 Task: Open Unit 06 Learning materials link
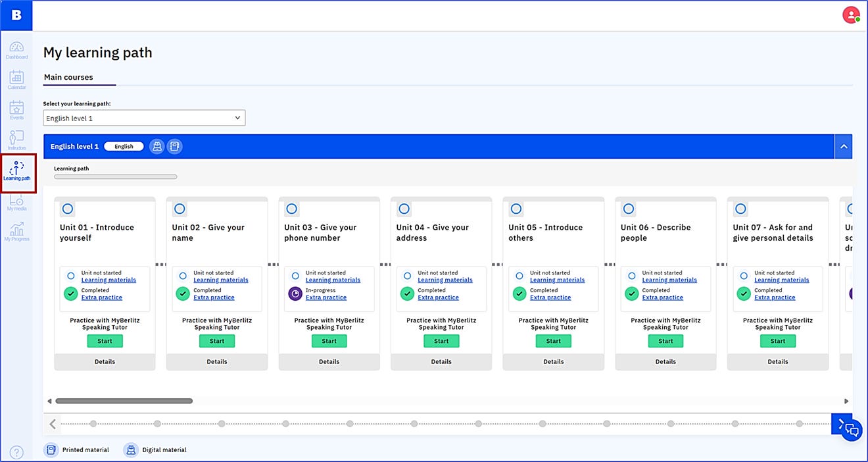(x=669, y=280)
